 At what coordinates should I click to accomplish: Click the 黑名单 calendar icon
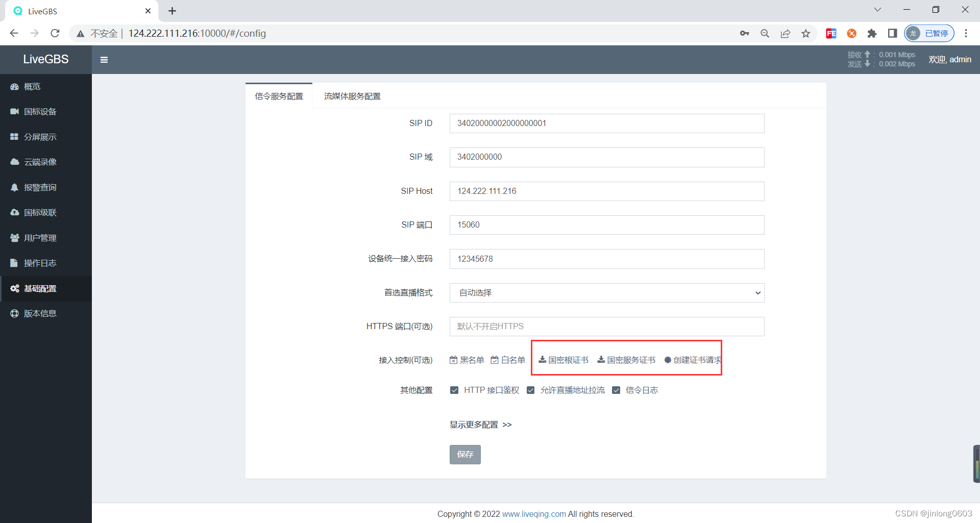pyautogui.click(x=453, y=360)
